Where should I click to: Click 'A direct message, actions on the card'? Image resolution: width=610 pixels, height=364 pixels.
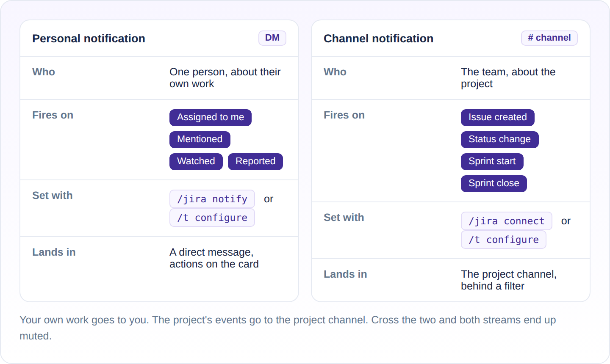(x=214, y=258)
